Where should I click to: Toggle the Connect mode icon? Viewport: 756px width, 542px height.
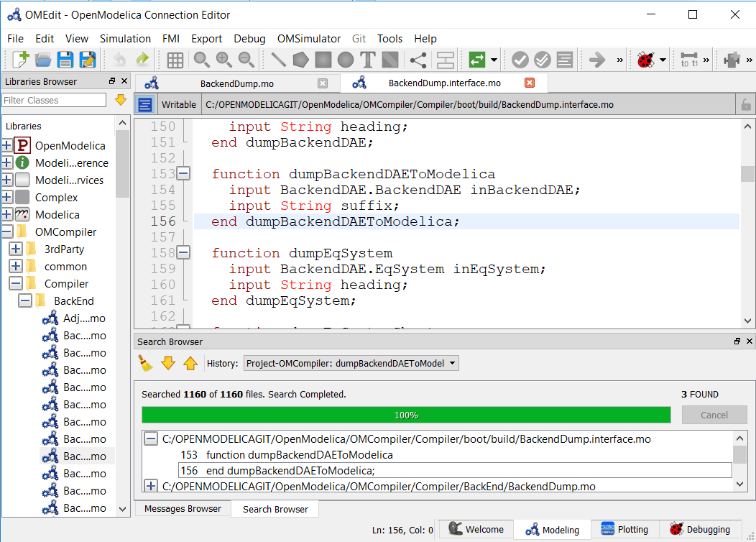(x=418, y=60)
